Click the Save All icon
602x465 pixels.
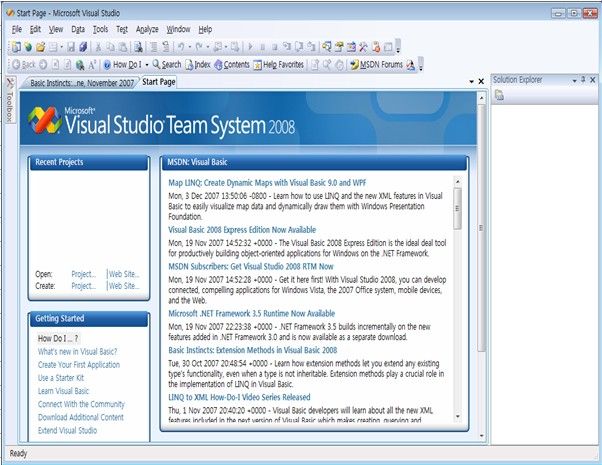click(x=83, y=47)
